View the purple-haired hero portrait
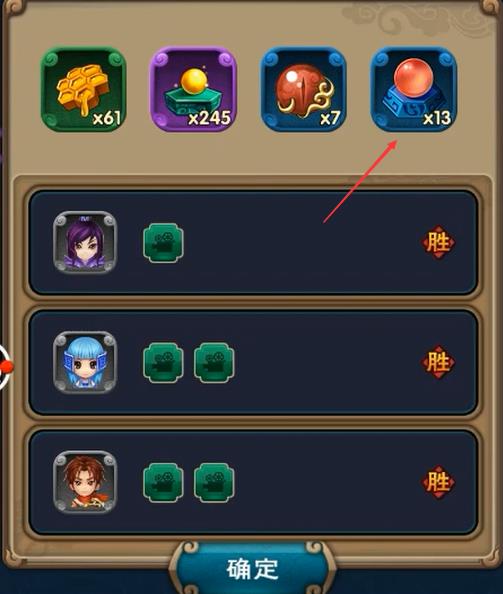This screenshot has width=503, height=594. coord(85,242)
